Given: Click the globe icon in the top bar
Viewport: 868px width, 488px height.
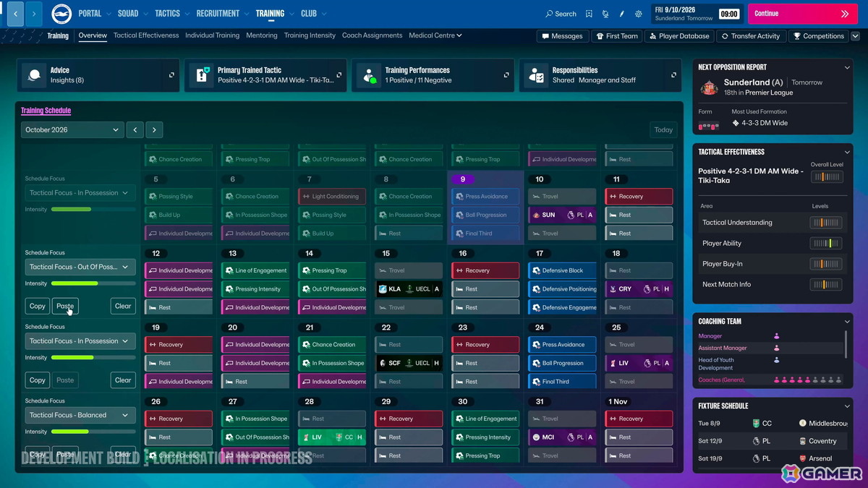Looking at the screenshot, I should 605,14.
